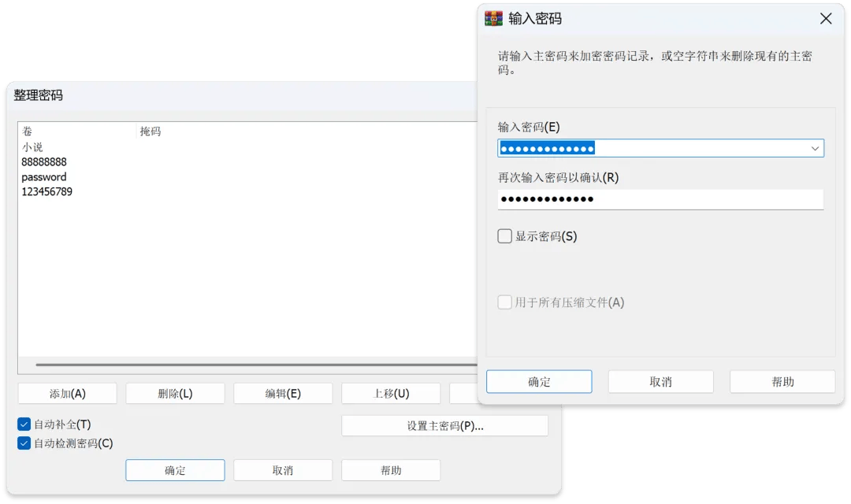Click the 删除(L) button
The width and height of the screenshot is (851, 504).
pos(175,394)
